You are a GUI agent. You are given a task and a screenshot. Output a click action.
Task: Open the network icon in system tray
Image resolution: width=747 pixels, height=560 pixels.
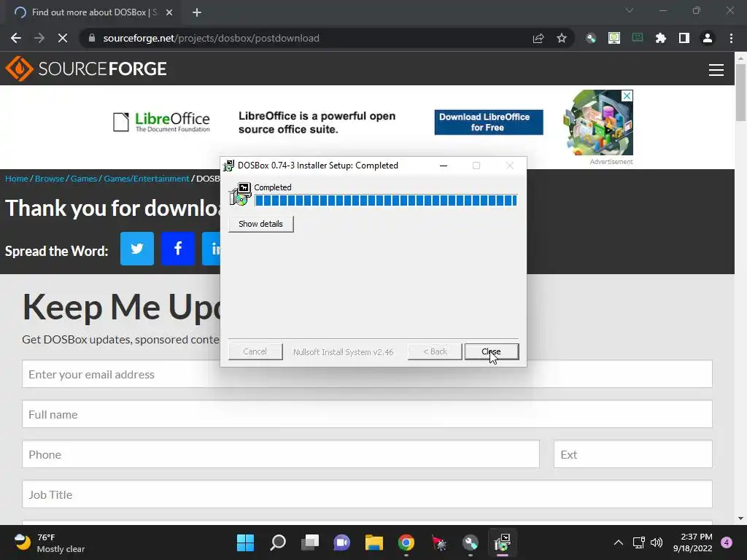pos(638,542)
